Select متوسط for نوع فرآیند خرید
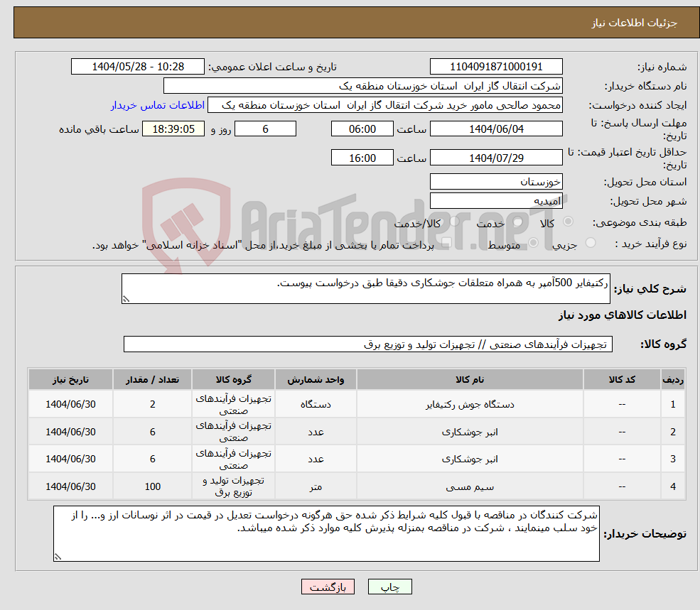 coord(534,242)
